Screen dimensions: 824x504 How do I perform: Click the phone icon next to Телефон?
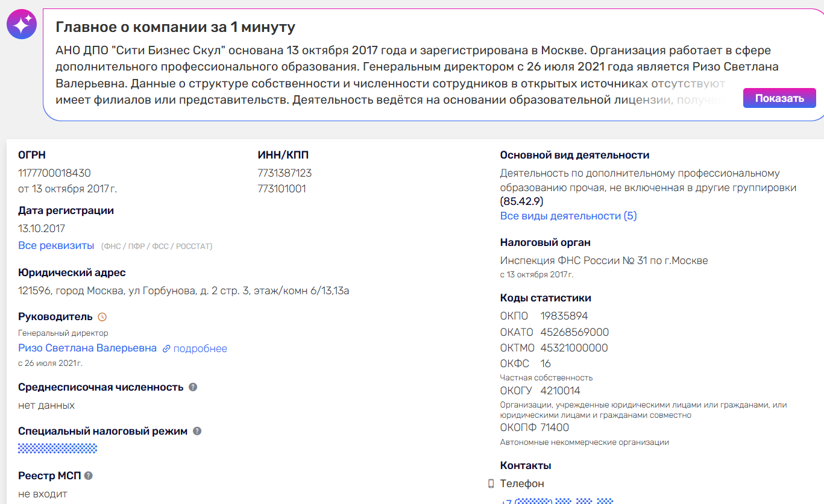pyautogui.click(x=491, y=484)
